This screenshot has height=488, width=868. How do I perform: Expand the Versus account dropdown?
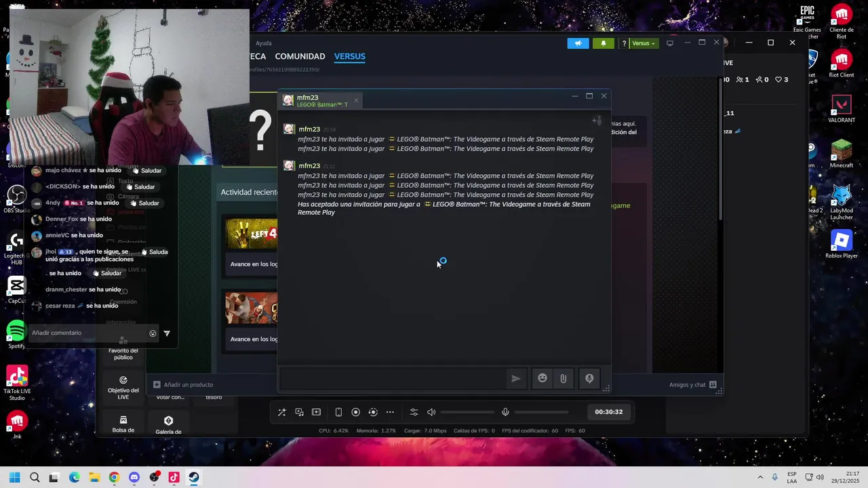pyautogui.click(x=644, y=43)
